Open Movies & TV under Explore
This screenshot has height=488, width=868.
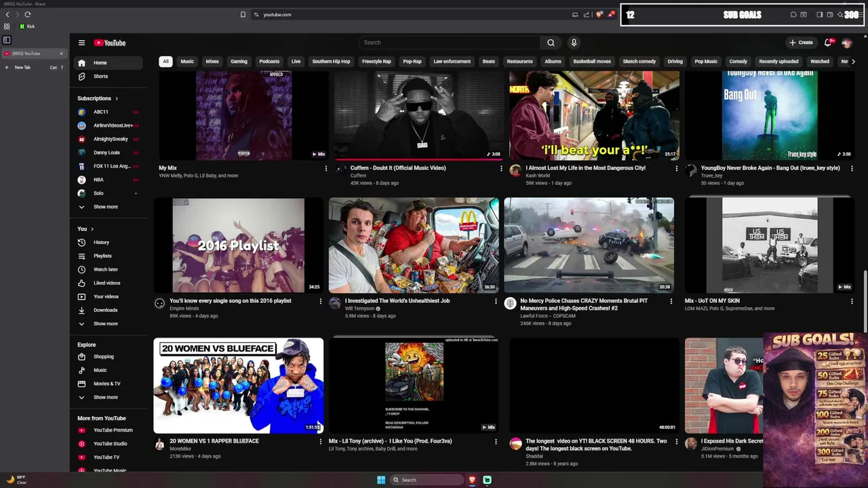108,384
